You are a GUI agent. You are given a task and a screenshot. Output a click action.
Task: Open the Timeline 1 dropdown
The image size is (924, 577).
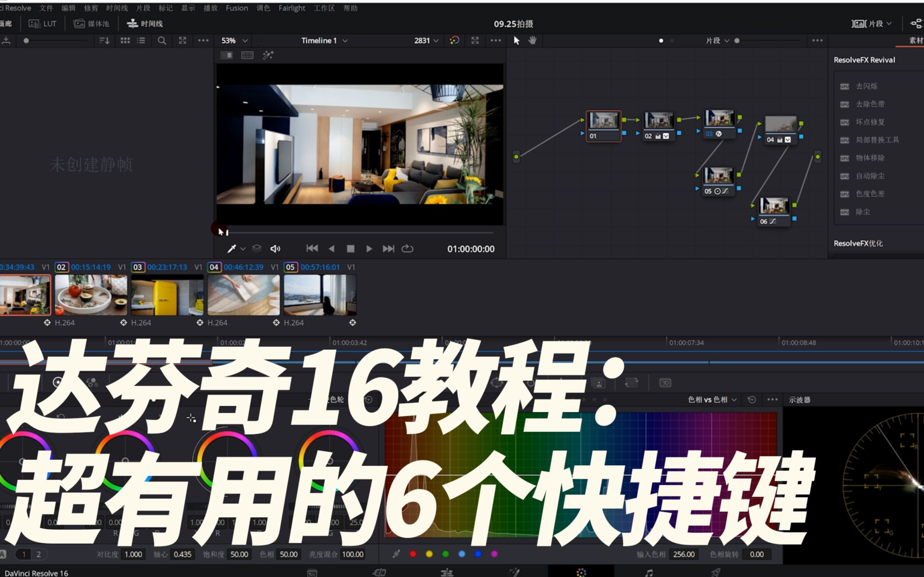[324, 40]
